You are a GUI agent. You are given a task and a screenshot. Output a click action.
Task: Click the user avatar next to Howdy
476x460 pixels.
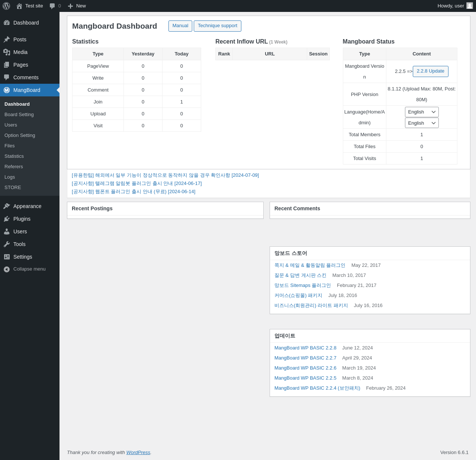470,6
